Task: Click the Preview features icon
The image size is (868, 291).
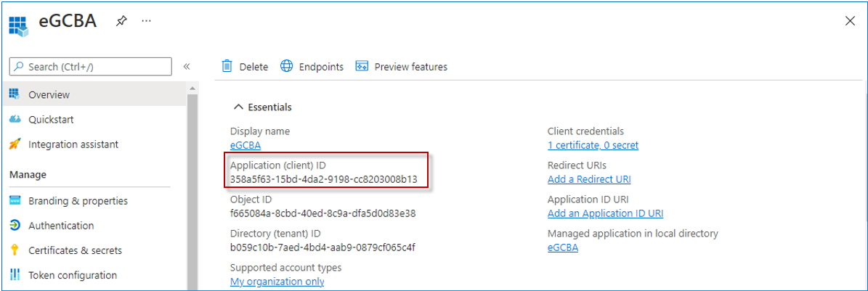Action: pyautogui.click(x=362, y=66)
